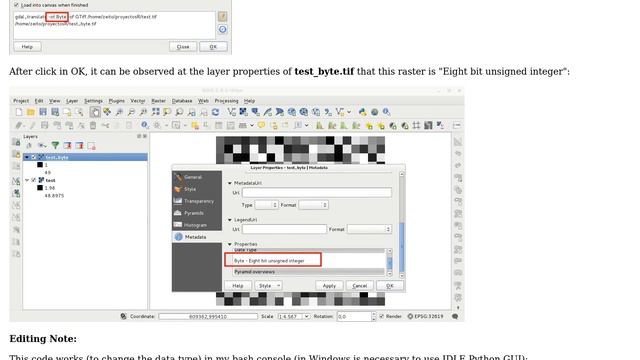Viewport: 640px width, 360px height.
Task: Open the Type dropdown under MetadataUrl
Action: 267,205
